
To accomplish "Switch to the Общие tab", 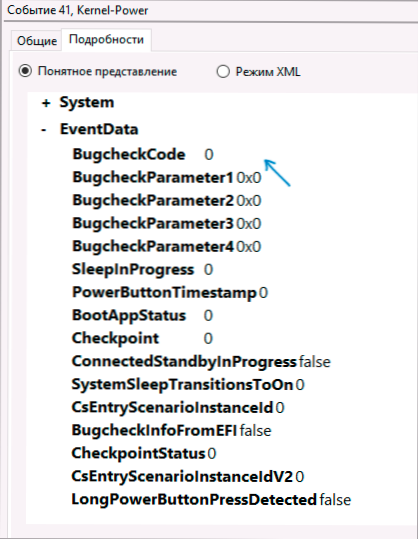I will click(x=37, y=41).
